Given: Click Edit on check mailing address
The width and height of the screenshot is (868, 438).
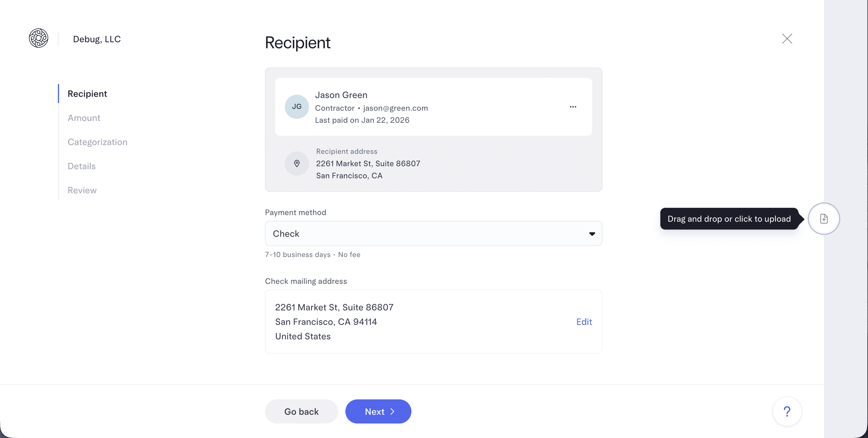Looking at the screenshot, I should pyautogui.click(x=583, y=322).
